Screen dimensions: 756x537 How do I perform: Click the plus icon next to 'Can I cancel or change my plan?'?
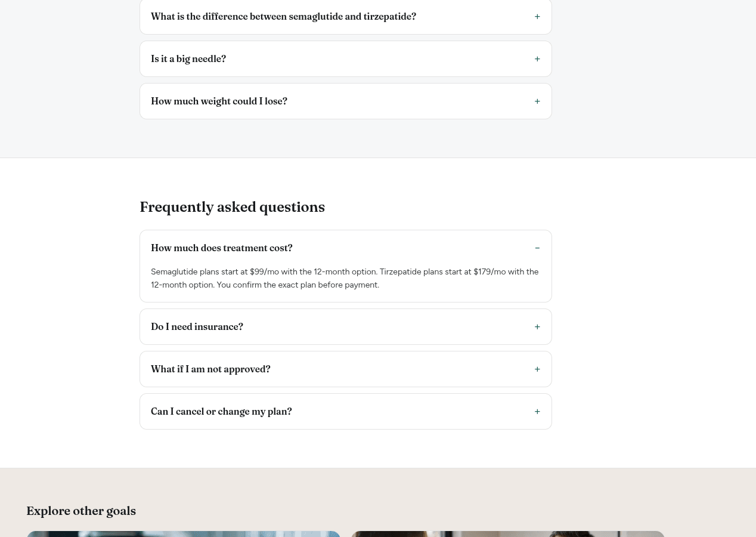(537, 412)
